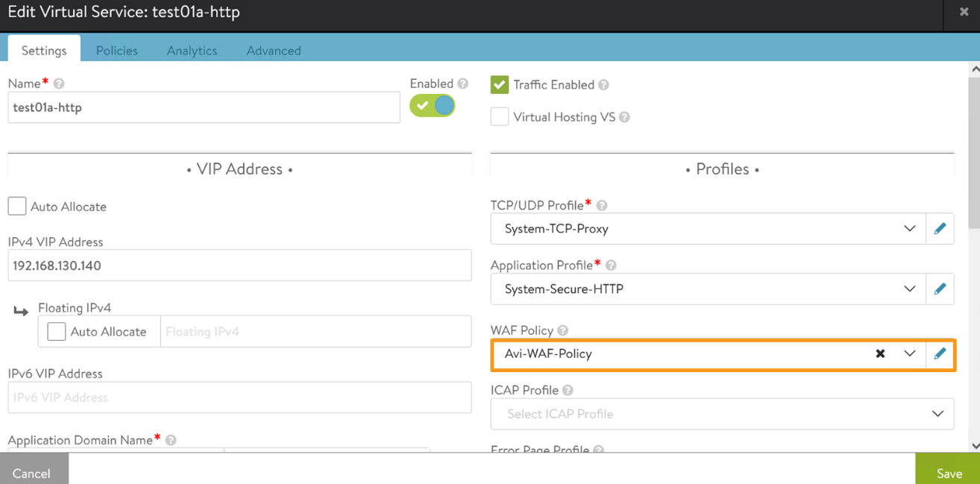Edit the WAF Policy with pencil icon
This screenshot has width=980, height=484.
940,353
